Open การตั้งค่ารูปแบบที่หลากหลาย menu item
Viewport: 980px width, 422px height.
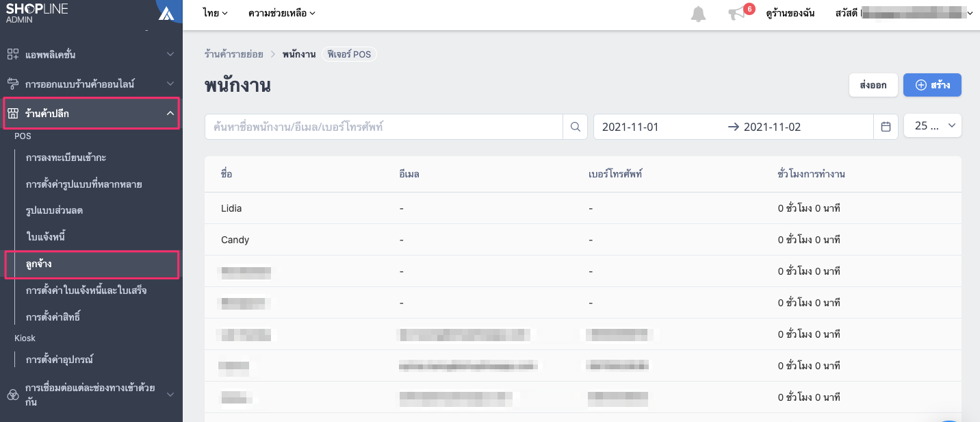pos(83,184)
